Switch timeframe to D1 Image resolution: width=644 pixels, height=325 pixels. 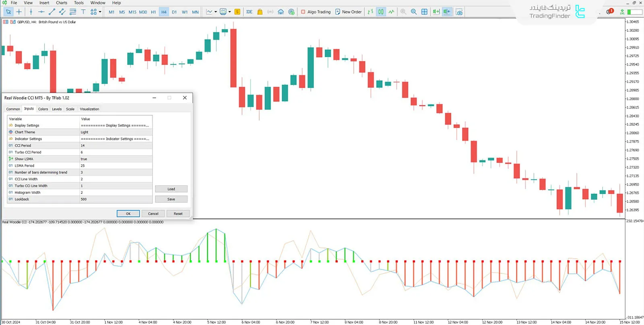(174, 12)
